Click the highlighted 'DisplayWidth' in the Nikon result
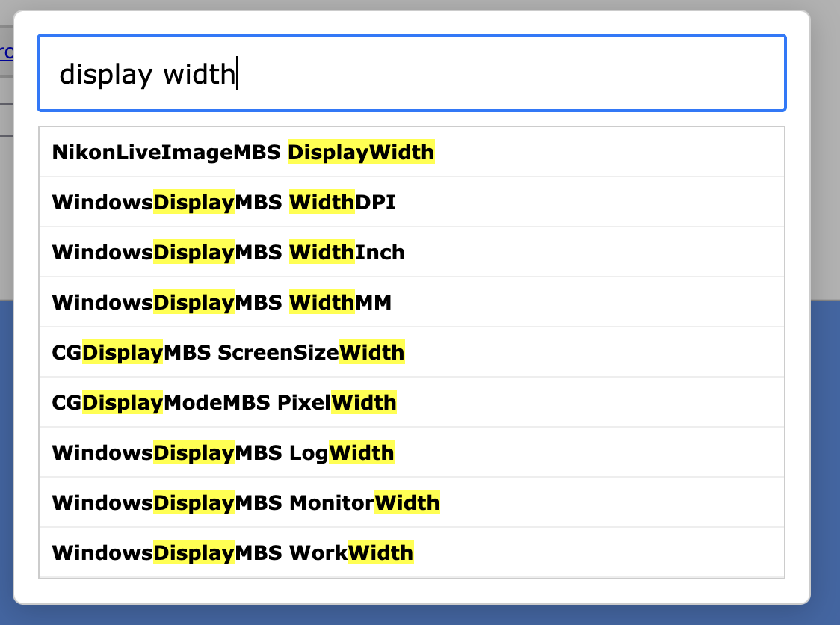Image resolution: width=840 pixels, height=625 pixels. tap(361, 153)
